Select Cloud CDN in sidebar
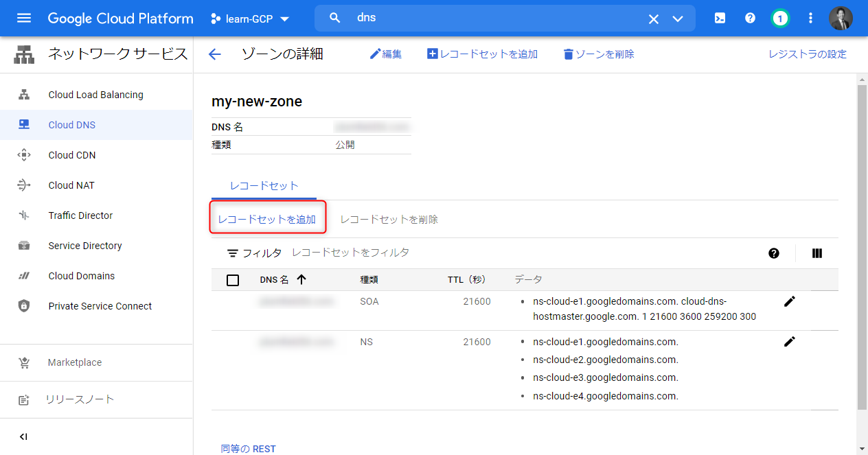 tap(96, 155)
